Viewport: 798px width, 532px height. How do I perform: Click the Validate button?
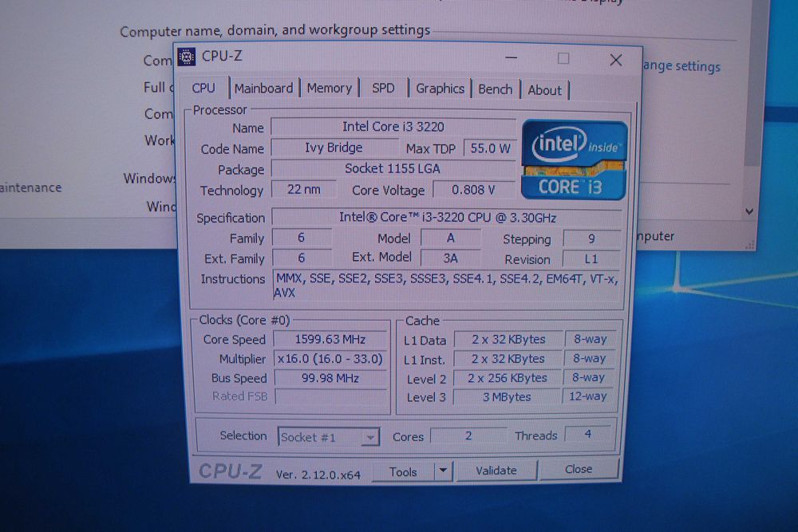[496, 471]
